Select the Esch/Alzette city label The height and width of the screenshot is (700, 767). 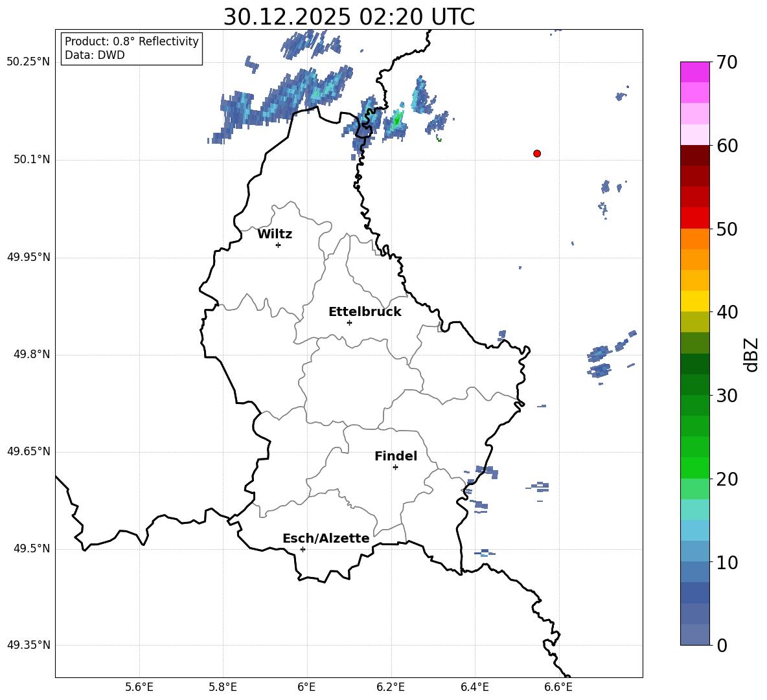point(326,538)
